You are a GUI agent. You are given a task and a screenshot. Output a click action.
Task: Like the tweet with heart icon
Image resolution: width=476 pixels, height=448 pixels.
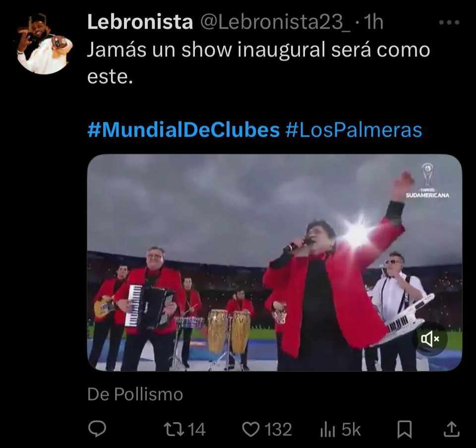(x=251, y=430)
